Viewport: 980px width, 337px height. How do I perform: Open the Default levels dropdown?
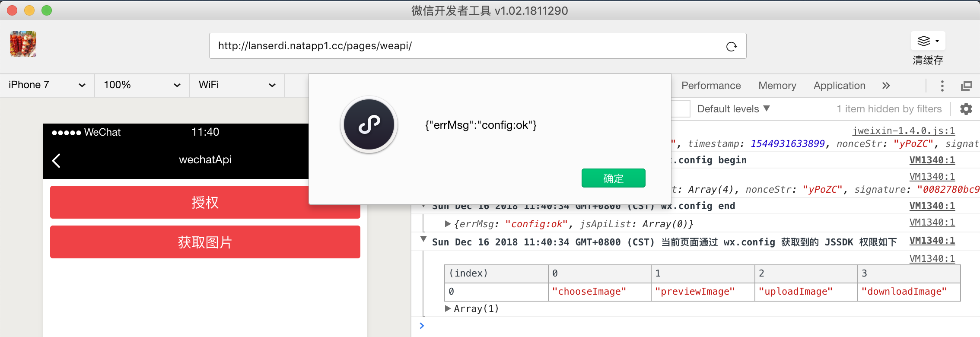(x=733, y=109)
